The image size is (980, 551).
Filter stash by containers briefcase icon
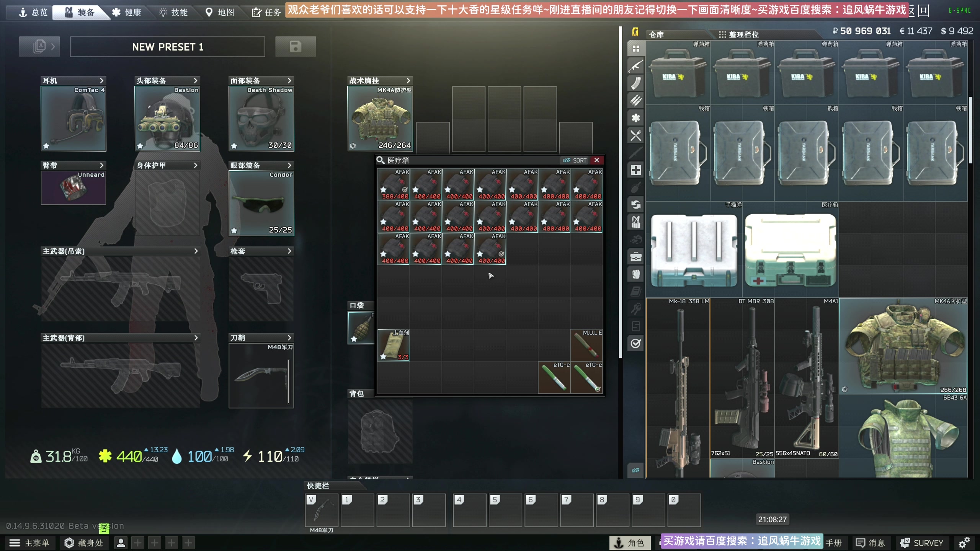point(636,257)
